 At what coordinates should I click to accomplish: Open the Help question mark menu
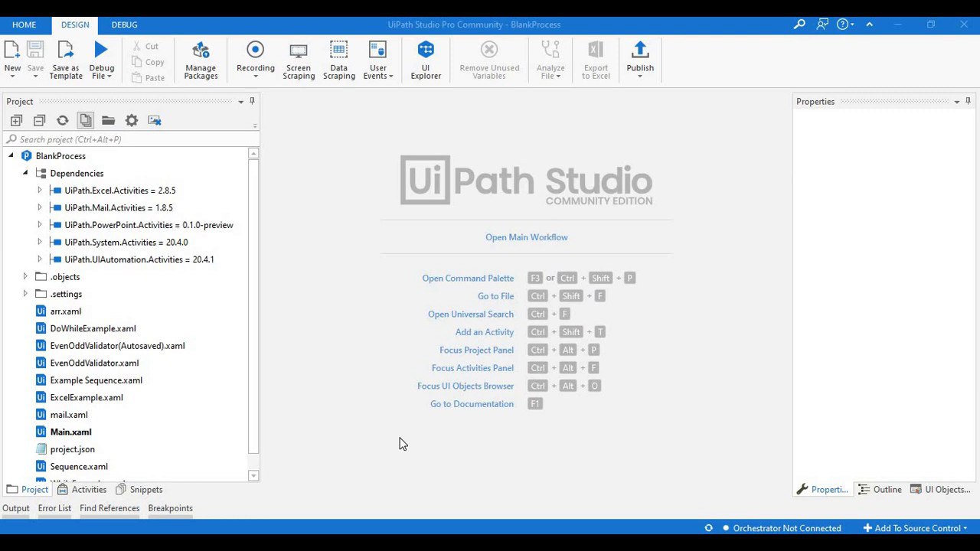tap(845, 24)
